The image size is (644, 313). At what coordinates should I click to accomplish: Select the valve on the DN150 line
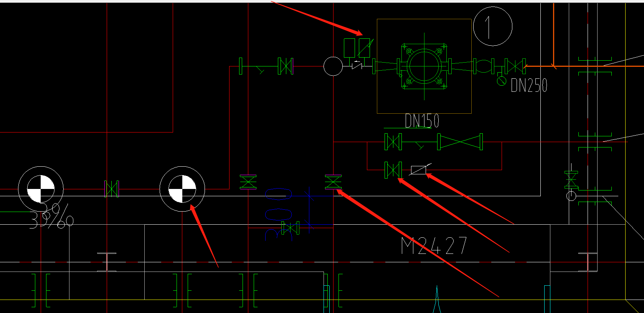click(x=393, y=142)
